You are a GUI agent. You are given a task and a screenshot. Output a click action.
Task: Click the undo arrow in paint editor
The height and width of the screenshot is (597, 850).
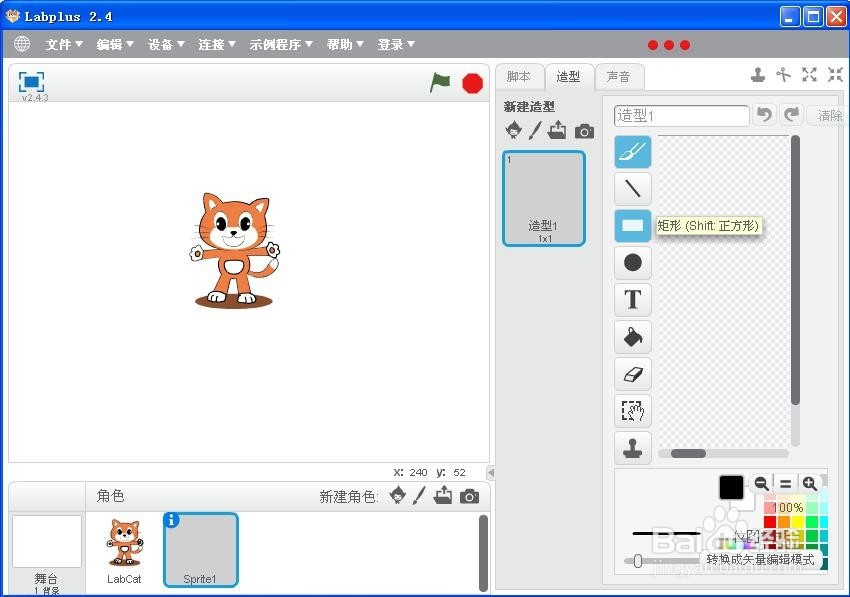(764, 115)
